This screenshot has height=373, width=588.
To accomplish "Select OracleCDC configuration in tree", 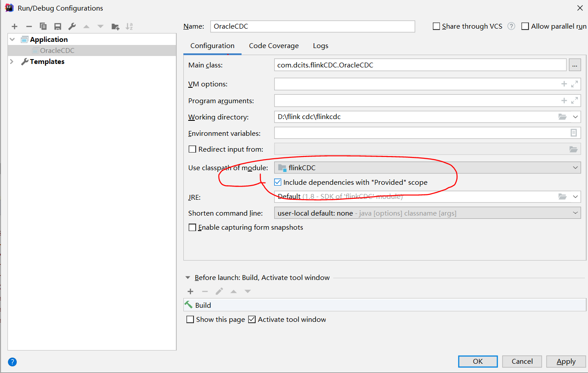I will point(92,50).
